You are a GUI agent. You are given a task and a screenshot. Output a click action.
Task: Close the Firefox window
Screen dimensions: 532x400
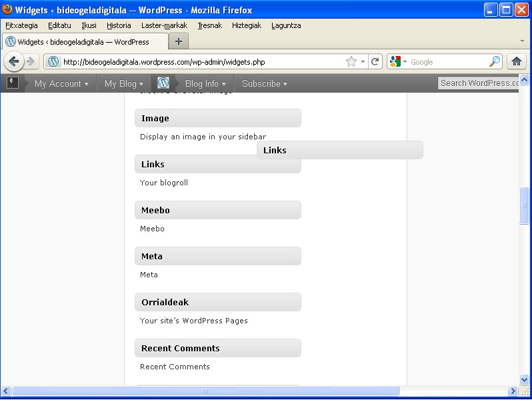(521, 10)
